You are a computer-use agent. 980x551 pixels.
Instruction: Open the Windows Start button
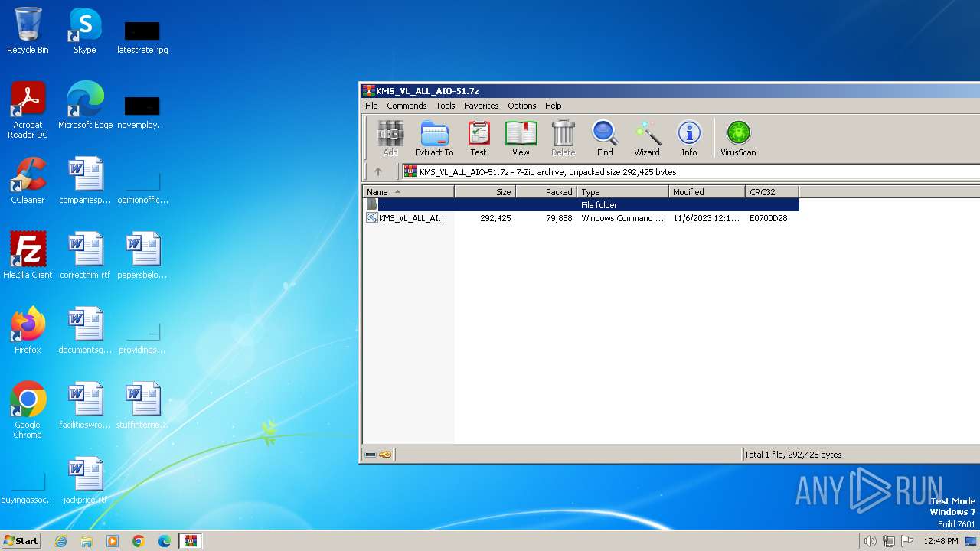tap(21, 540)
